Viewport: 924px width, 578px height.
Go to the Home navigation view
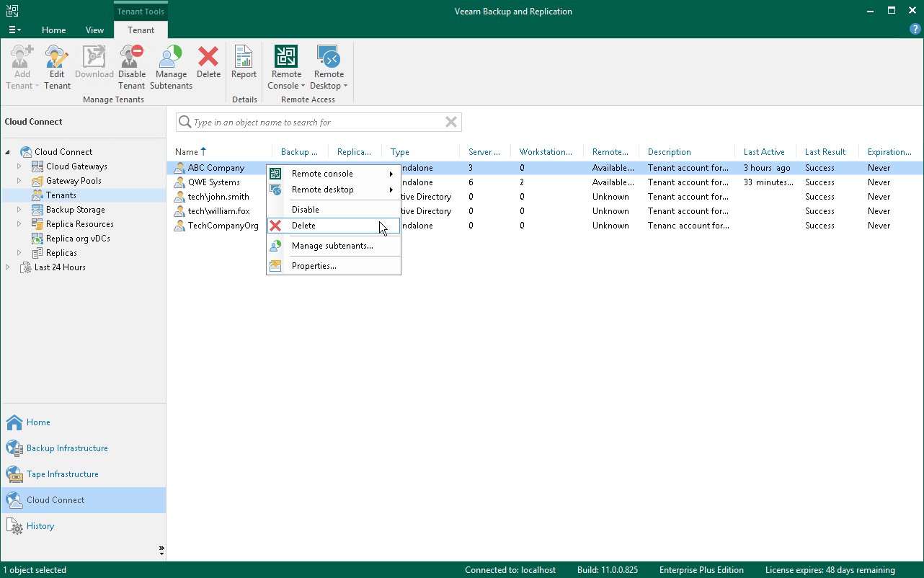pos(83,422)
